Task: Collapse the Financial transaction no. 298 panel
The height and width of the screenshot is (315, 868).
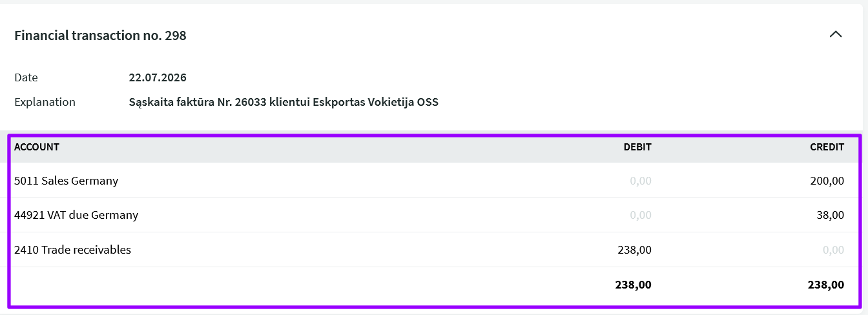Action: click(836, 34)
